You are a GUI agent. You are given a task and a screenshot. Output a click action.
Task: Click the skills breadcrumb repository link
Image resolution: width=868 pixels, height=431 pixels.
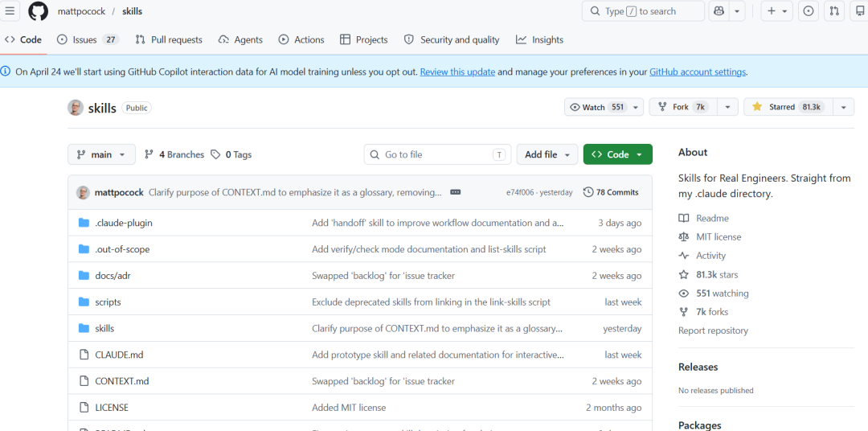(133, 11)
